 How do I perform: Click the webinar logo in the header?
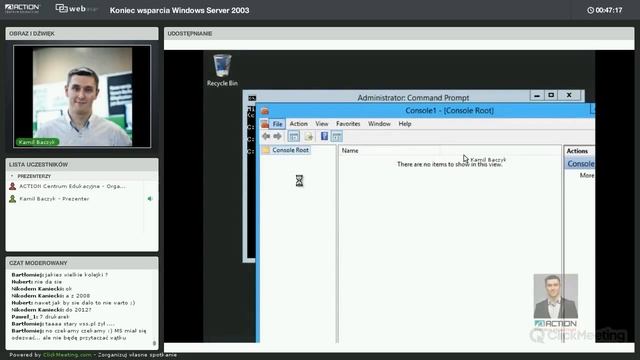(76, 9)
